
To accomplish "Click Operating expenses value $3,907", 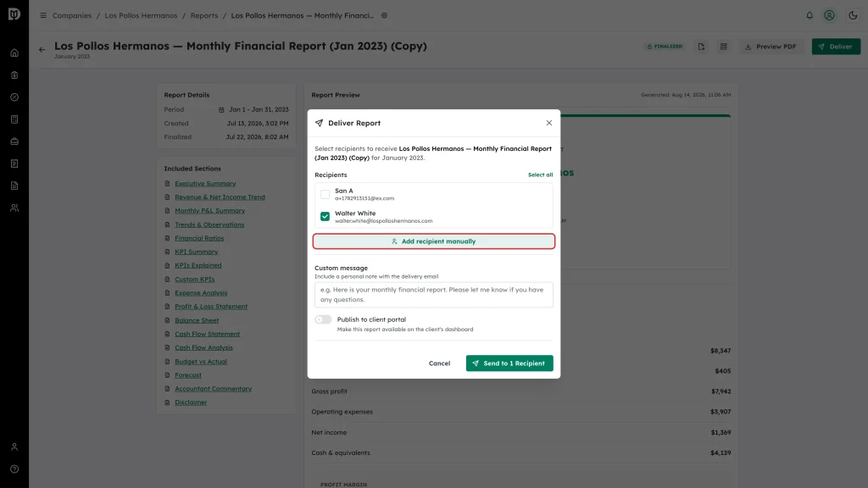I will pos(721,412).
